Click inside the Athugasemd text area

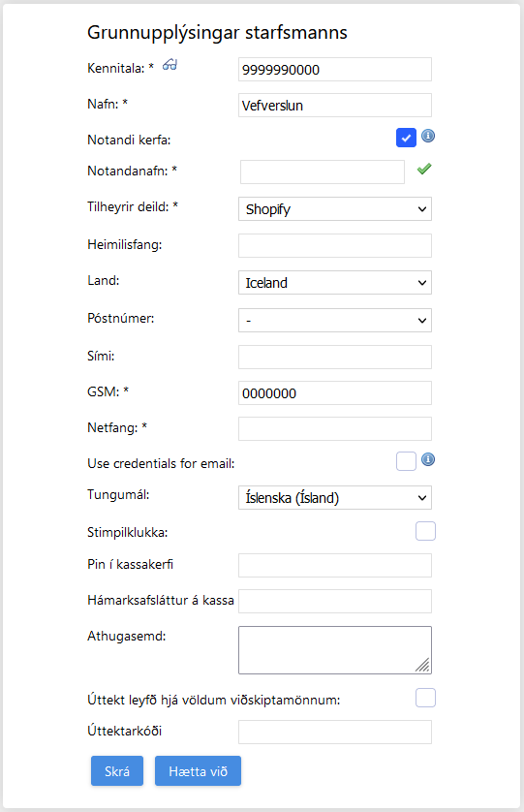point(335,650)
